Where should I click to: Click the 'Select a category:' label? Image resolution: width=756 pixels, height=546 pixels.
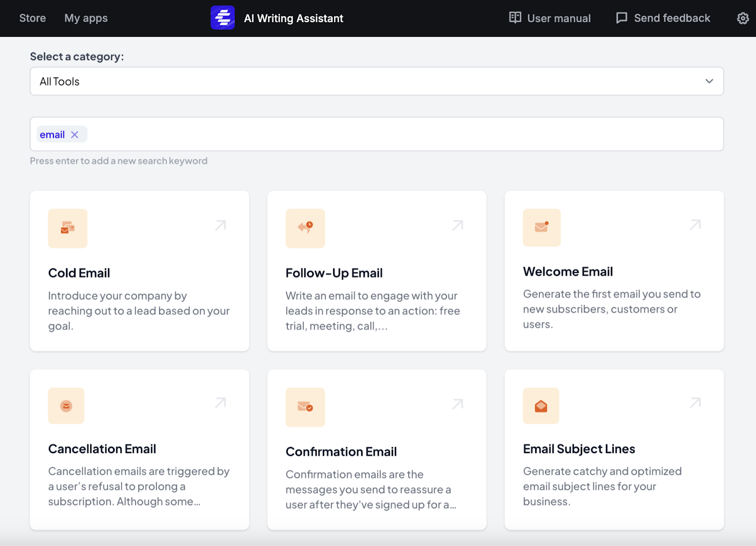pos(77,57)
